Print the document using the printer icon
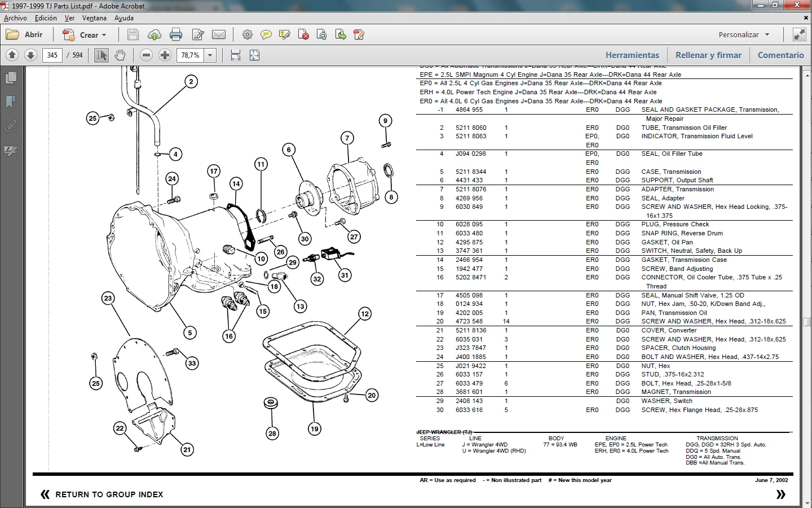The image size is (812, 508). click(176, 35)
